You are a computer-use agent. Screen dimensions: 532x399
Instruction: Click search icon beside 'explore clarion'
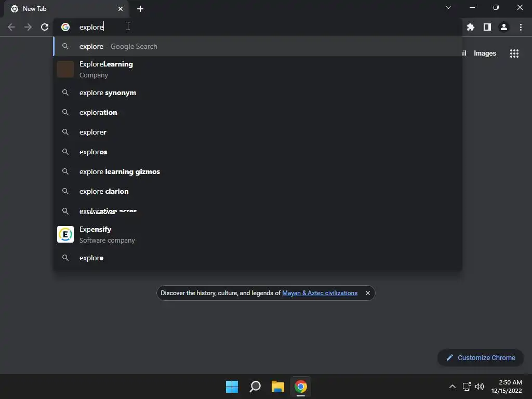pyautogui.click(x=65, y=191)
